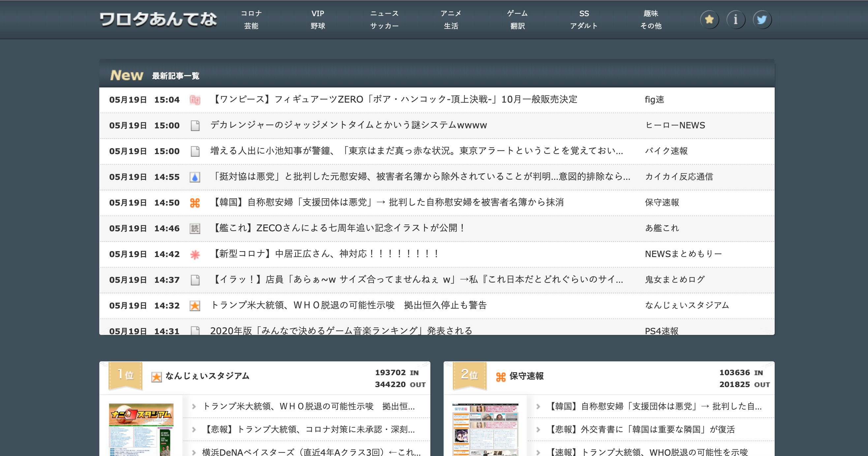868x456 pixels.
Task: Open トランプ米大統領 WHO脱退 article in latest list
Action: (348, 305)
